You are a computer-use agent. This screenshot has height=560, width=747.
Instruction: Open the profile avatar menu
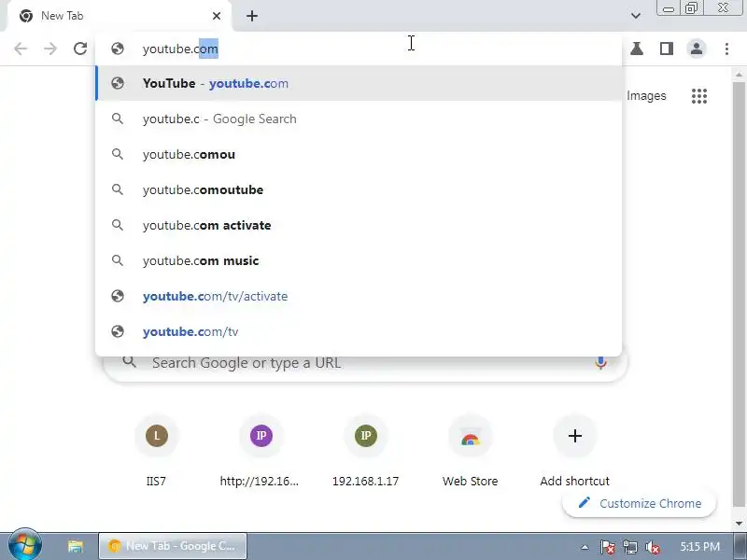(x=697, y=49)
